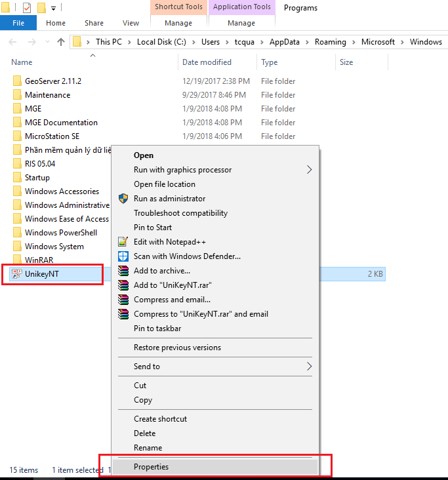Click WinRAR icon beside Add to archive

[123, 271]
